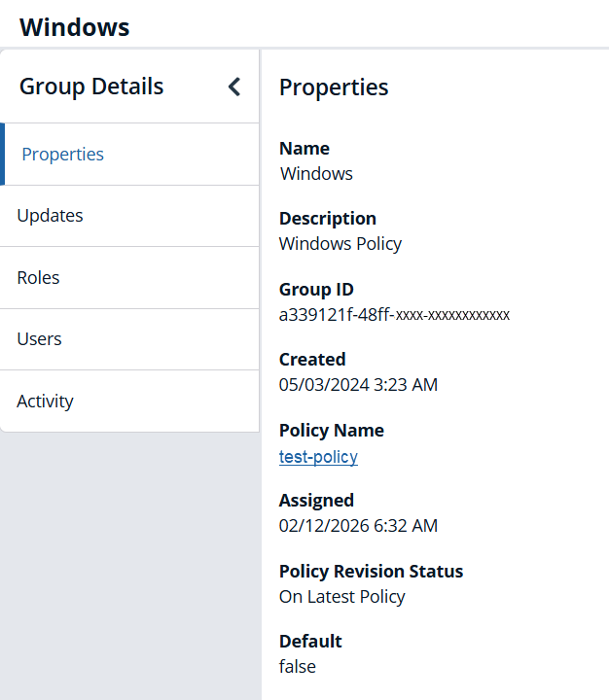This screenshot has height=700, width=609.
Task: Click the Policy Name label
Action: tap(332, 431)
